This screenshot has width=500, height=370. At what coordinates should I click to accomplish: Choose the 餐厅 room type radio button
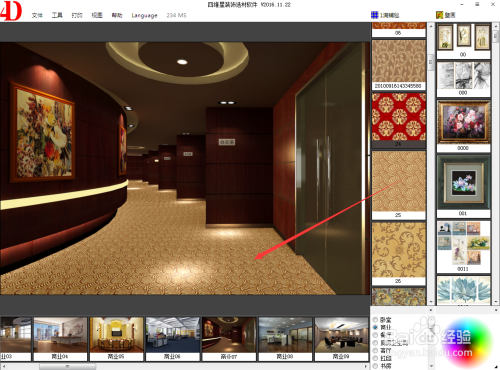tap(375, 335)
